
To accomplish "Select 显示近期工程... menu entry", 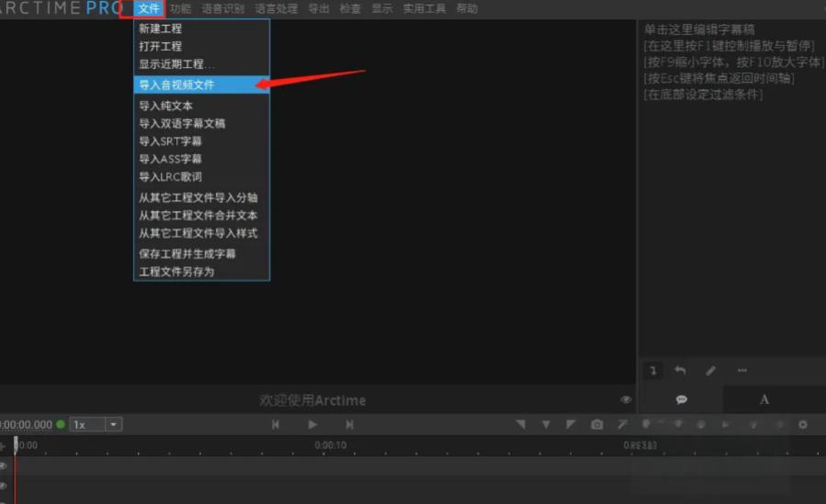I will [x=202, y=64].
